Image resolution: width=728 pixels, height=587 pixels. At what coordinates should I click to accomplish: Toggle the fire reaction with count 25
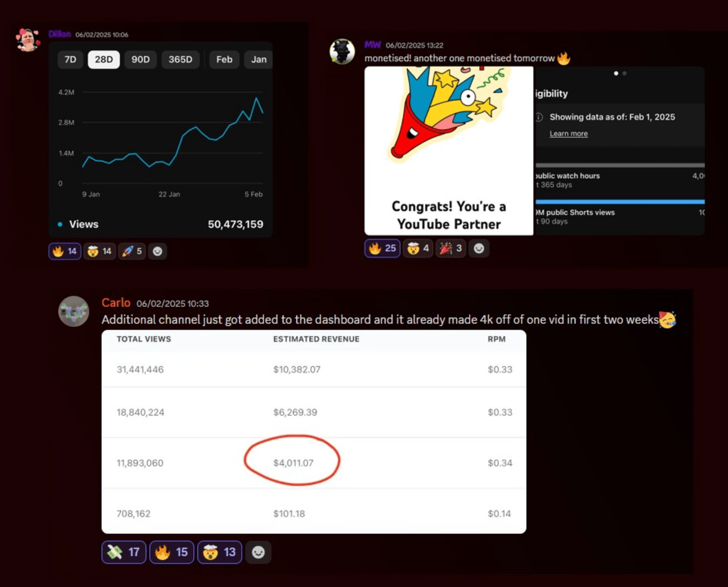click(382, 248)
